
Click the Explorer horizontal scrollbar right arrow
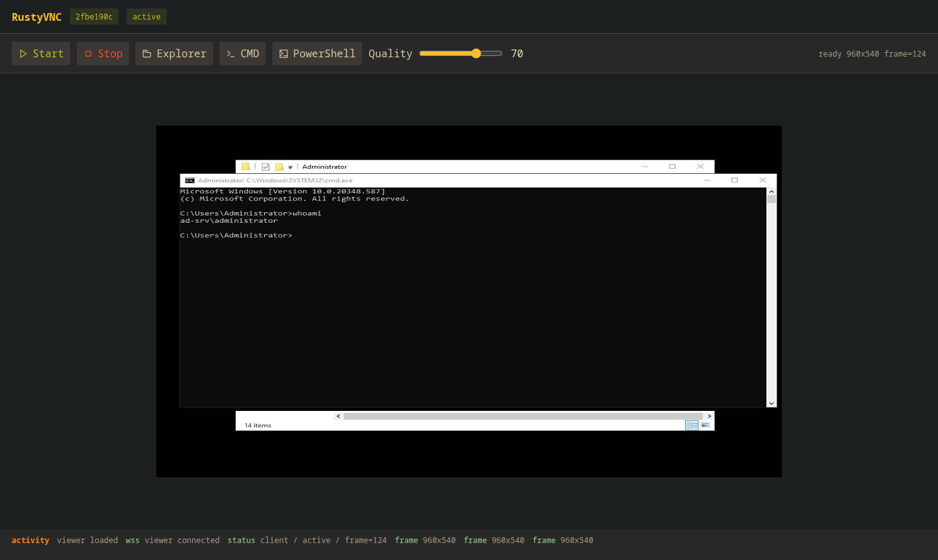[709, 416]
